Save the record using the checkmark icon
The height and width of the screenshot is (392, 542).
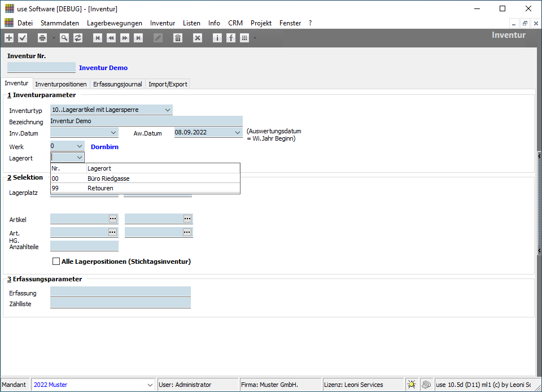point(23,38)
